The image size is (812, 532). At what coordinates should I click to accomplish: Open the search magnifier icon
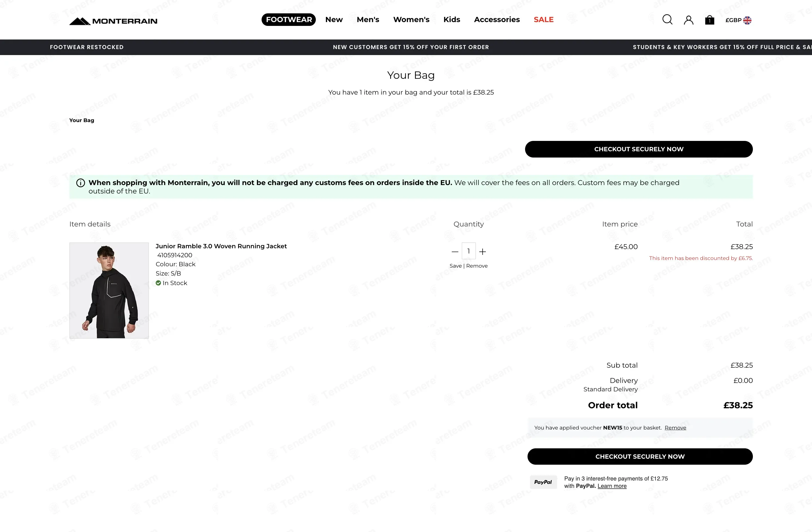click(667, 19)
